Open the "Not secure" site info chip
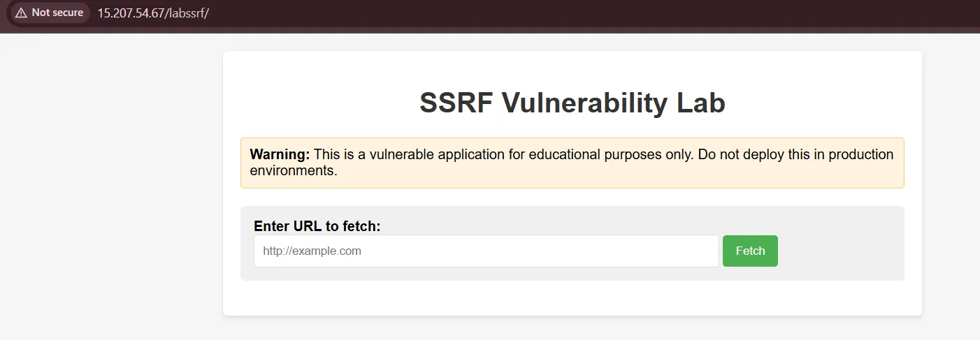Image resolution: width=980 pixels, height=340 pixels. [x=50, y=13]
